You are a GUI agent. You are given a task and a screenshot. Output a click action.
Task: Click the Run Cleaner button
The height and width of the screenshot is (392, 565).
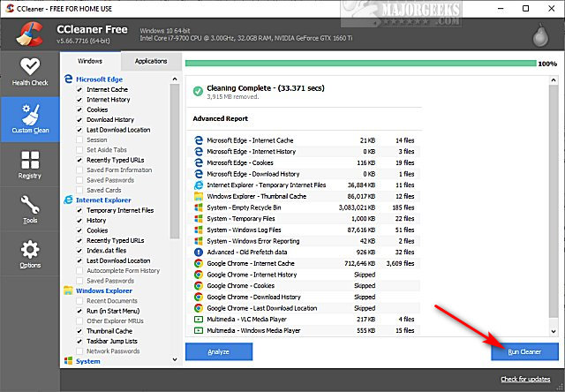point(524,351)
